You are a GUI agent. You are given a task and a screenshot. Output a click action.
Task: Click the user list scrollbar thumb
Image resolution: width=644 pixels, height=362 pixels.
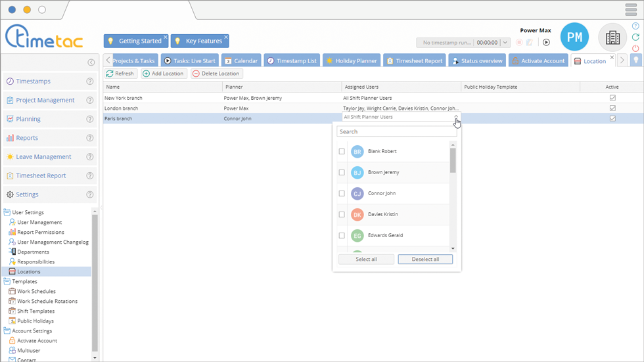[453, 160]
